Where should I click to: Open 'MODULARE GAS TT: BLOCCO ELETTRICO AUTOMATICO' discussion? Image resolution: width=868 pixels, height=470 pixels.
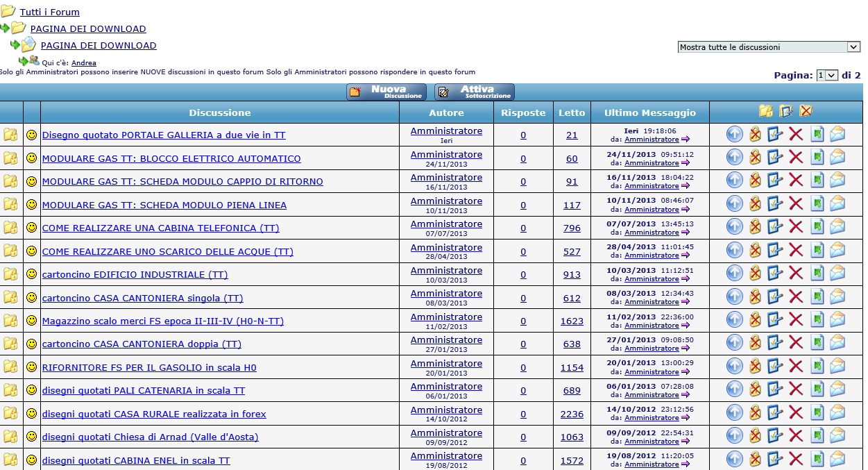pos(171,158)
